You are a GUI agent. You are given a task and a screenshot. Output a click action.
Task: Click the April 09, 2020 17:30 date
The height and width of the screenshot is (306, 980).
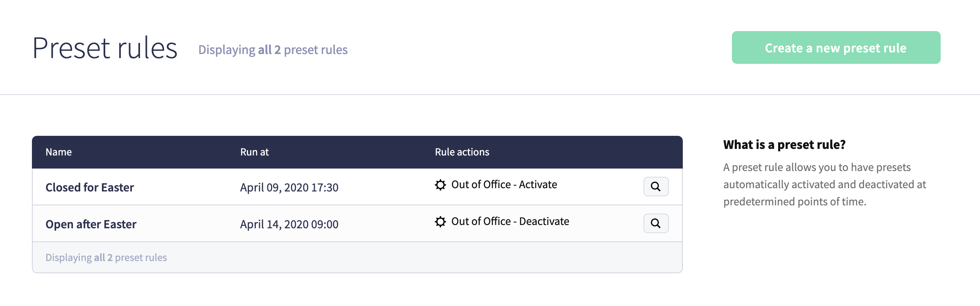click(x=289, y=187)
